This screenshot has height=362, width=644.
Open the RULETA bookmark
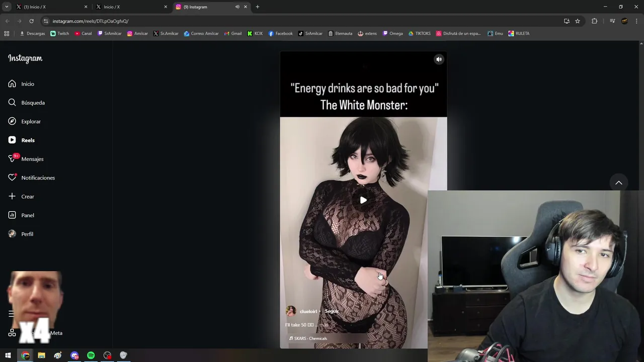coord(519,34)
